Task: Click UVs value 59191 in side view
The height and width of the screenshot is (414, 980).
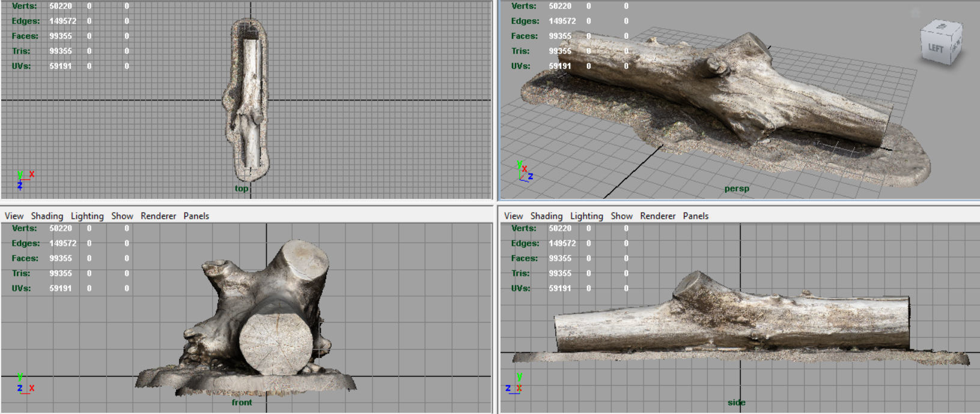Action: click(560, 288)
